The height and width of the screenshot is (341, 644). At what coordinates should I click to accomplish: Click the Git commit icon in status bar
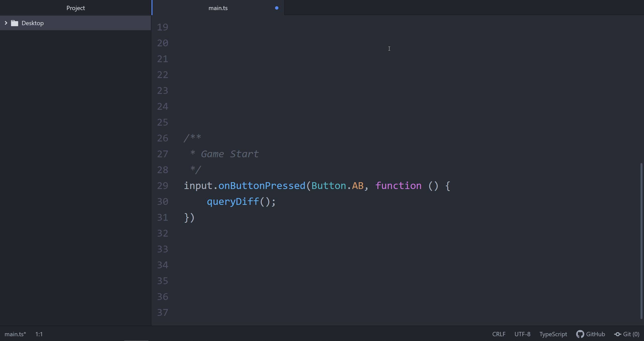pos(618,334)
